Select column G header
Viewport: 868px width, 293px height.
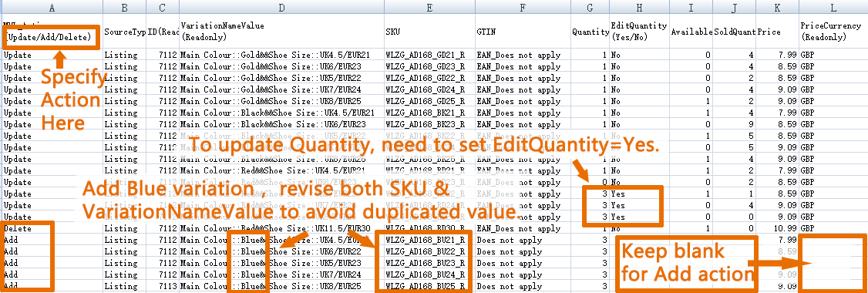coord(590,8)
